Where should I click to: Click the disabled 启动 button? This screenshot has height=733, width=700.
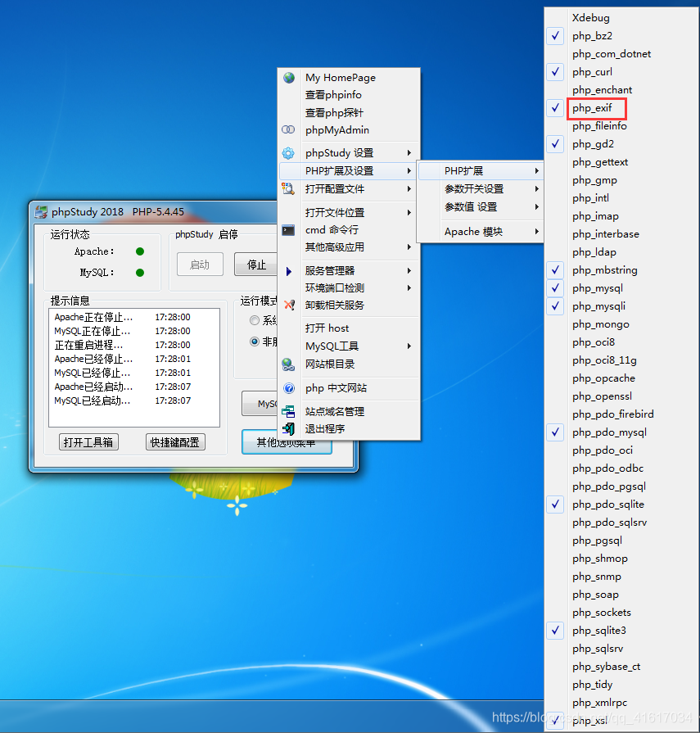click(x=200, y=265)
